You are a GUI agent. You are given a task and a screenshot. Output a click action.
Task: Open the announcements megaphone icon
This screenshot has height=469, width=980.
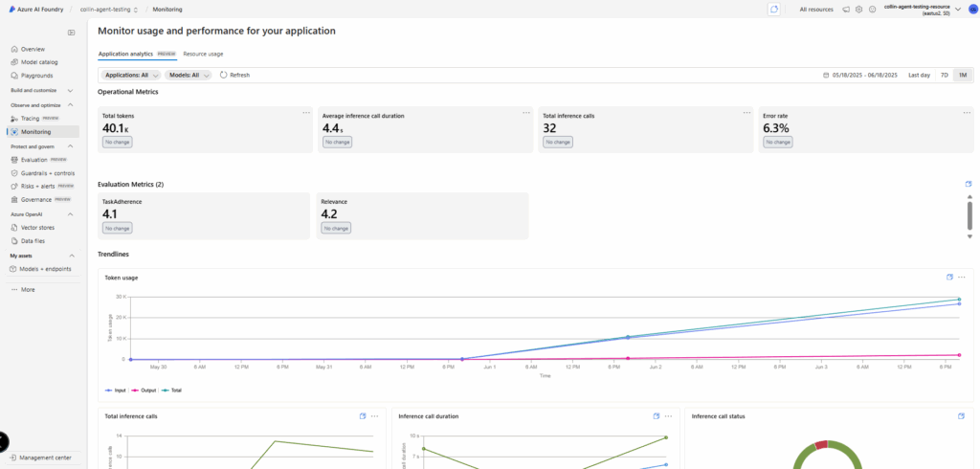846,10
